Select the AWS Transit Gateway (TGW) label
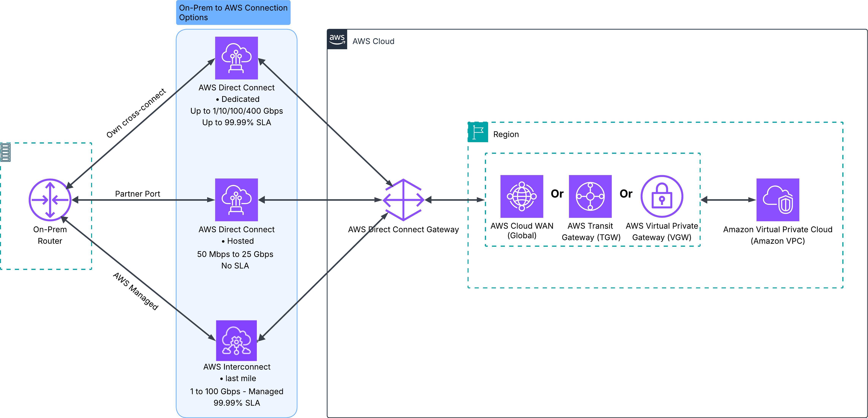This screenshot has height=418, width=868. 591,231
